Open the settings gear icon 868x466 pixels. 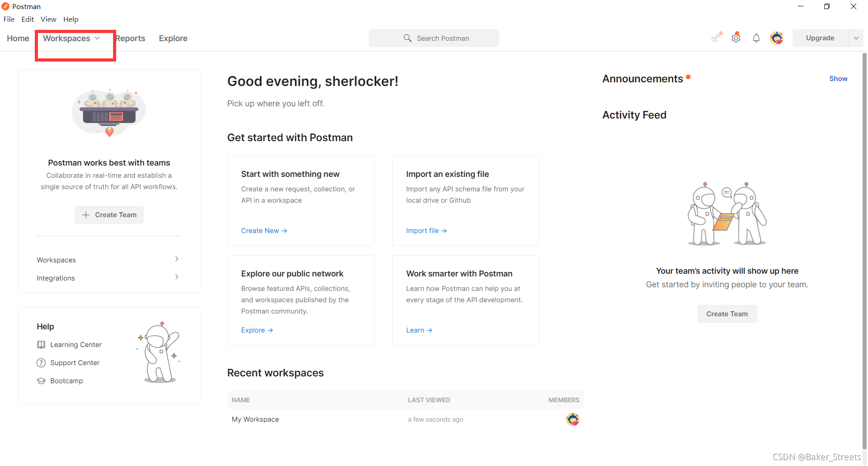coord(736,38)
